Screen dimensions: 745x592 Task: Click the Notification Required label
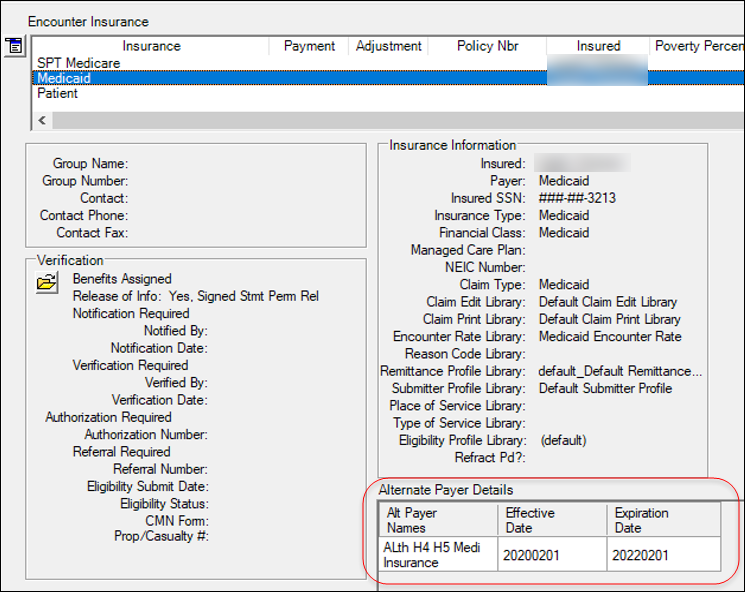(131, 314)
